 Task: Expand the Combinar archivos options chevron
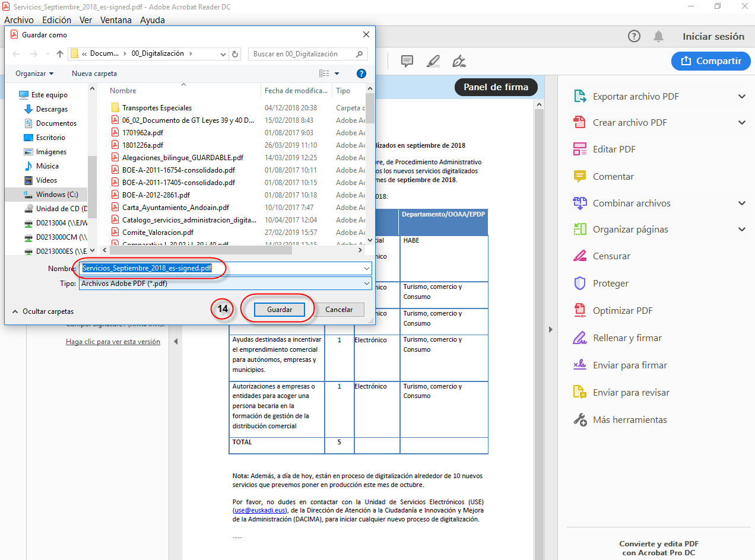[741, 203]
